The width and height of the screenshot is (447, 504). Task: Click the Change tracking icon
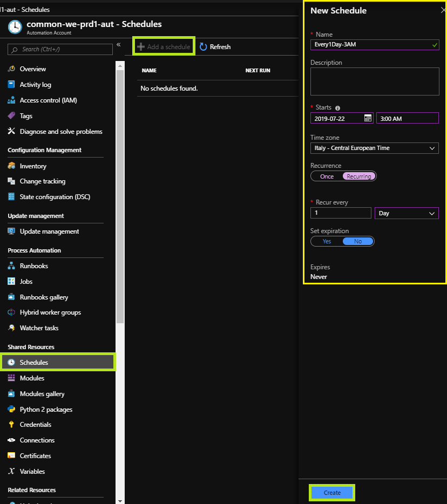coord(11,181)
